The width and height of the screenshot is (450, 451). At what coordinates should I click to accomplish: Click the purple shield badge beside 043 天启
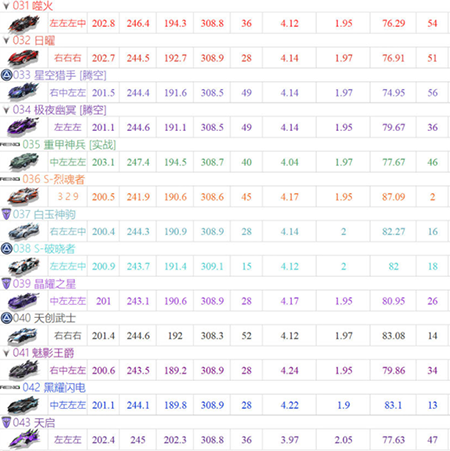pos(6,422)
